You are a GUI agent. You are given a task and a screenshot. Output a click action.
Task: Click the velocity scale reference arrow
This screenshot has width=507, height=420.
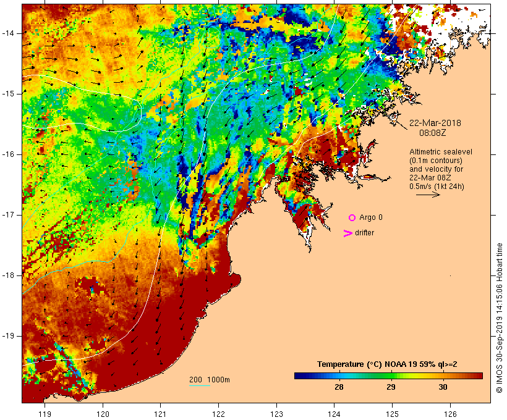428,195
